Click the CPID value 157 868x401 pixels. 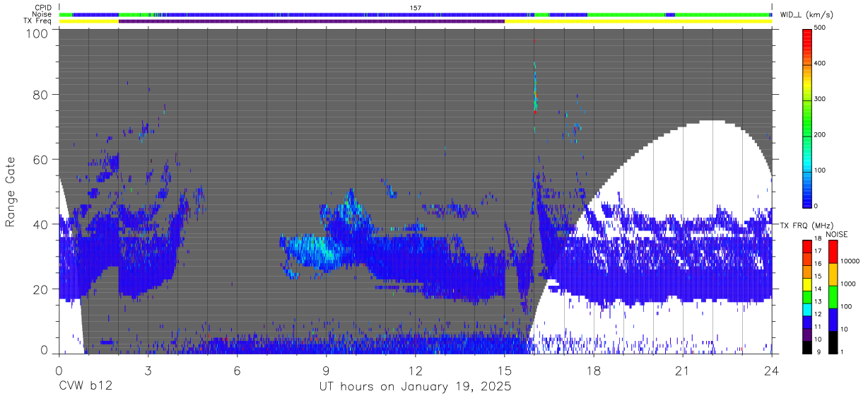pyautogui.click(x=415, y=8)
